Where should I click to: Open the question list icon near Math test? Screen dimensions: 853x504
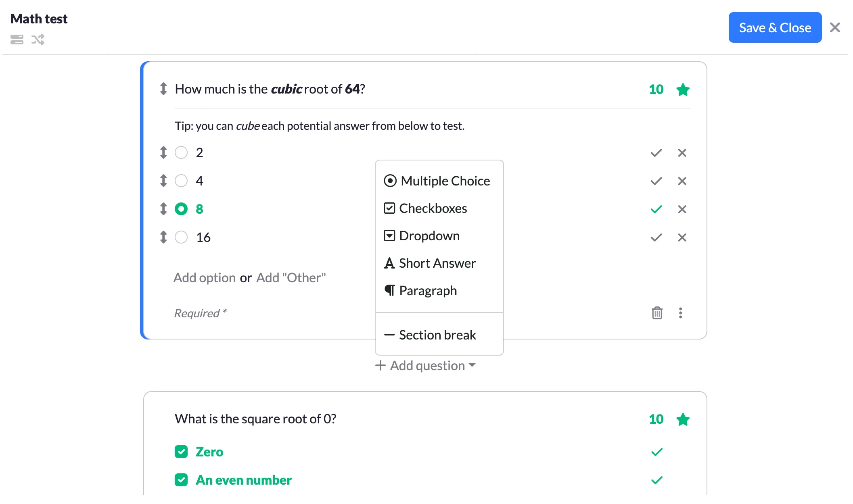pyautogui.click(x=17, y=40)
